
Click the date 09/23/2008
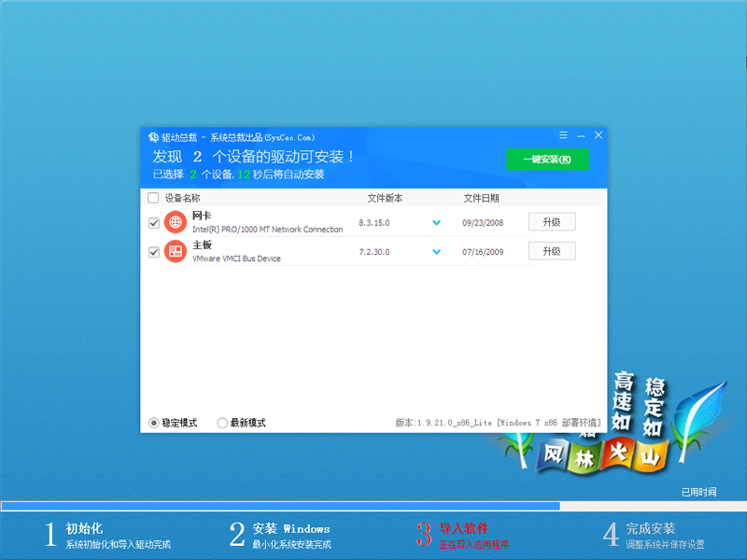(483, 223)
